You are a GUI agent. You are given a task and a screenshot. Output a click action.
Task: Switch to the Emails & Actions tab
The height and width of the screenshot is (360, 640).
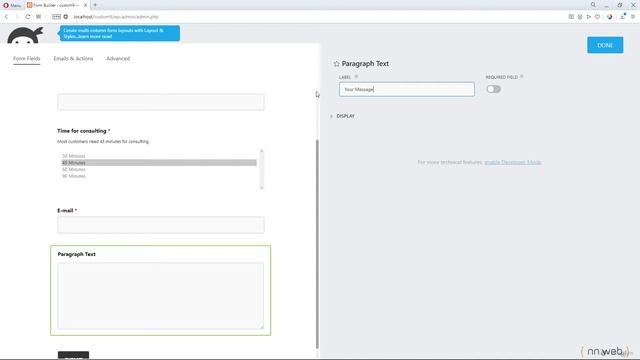[73, 58]
